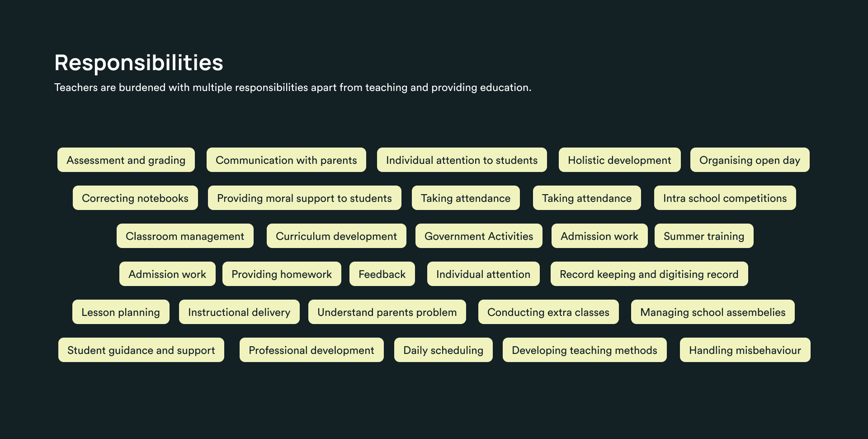Click the Classroom management tag
The image size is (868, 439).
185,236
